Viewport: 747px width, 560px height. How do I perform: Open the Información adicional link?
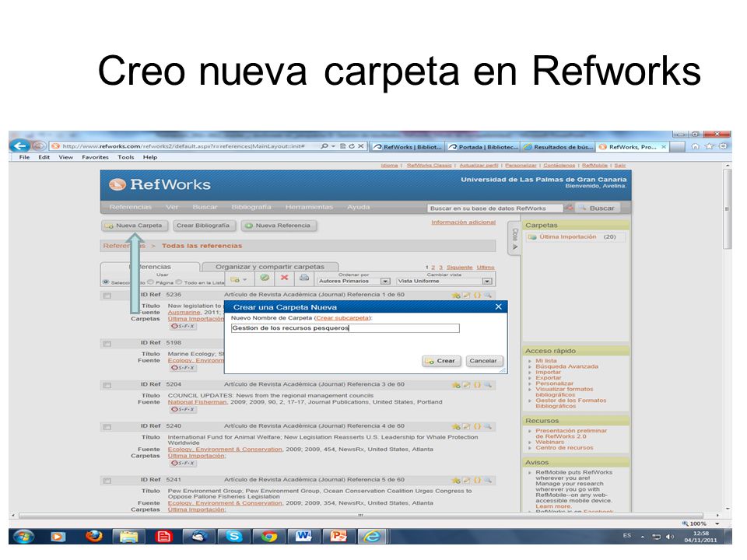click(x=463, y=222)
